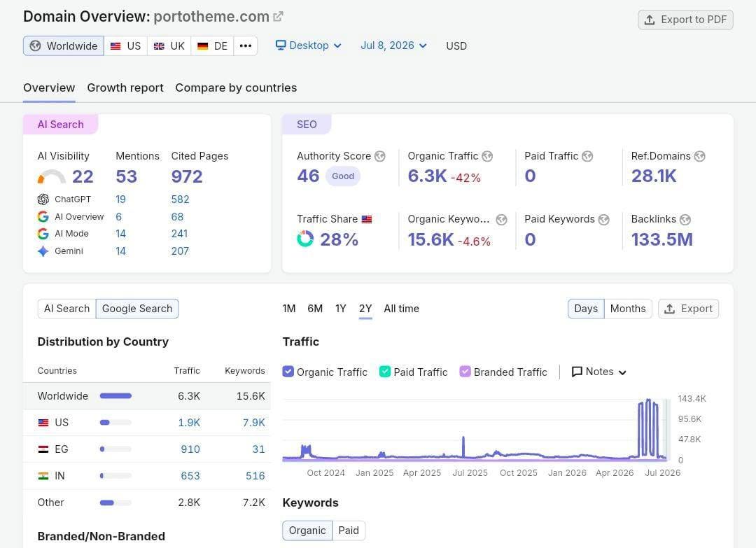Click the Google logo beside AI Overview
This screenshot has height=548, width=756.
pyautogui.click(x=43, y=217)
